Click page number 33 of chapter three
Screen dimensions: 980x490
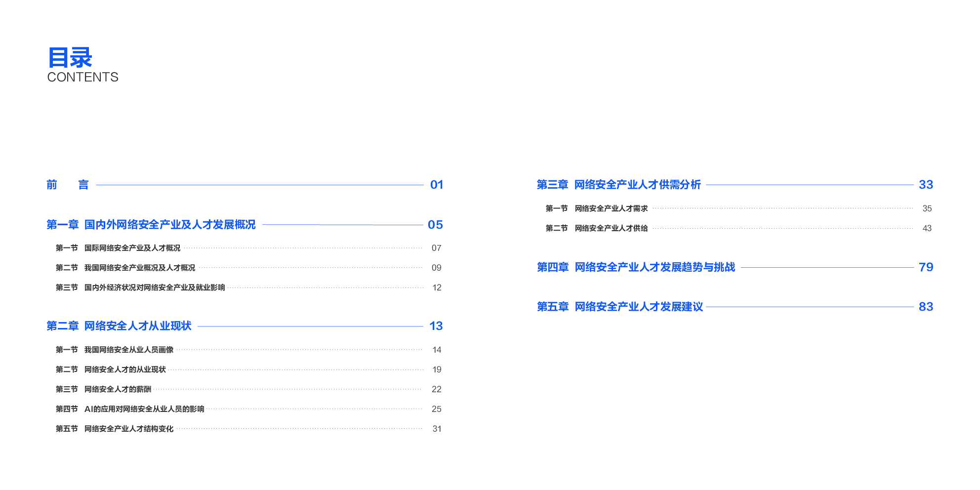click(926, 185)
